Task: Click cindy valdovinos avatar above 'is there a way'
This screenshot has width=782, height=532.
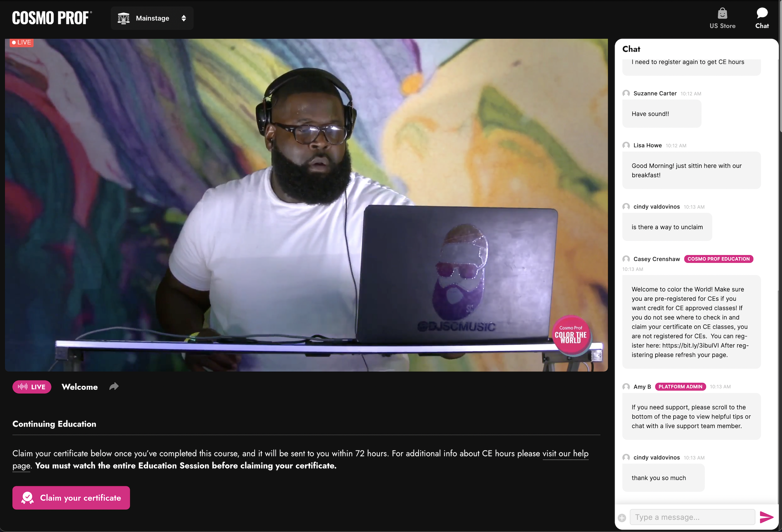Action: click(x=626, y=206)
